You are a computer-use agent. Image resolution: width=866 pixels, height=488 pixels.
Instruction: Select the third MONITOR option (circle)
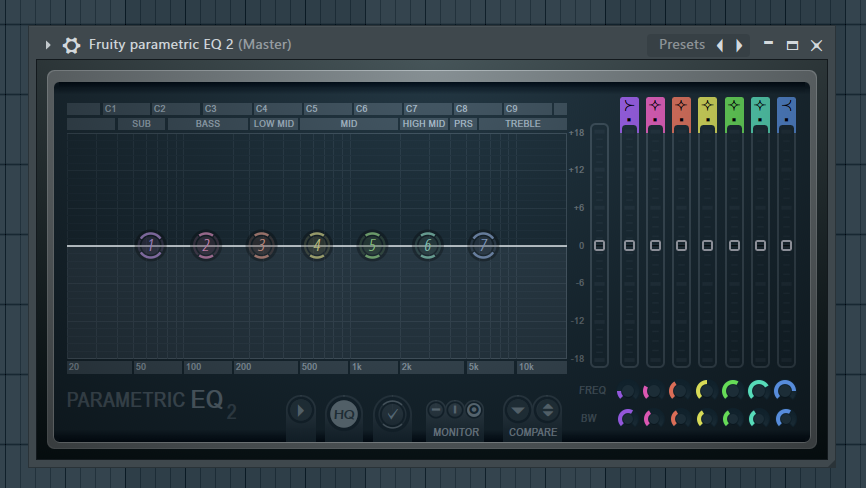coord(474,410)
